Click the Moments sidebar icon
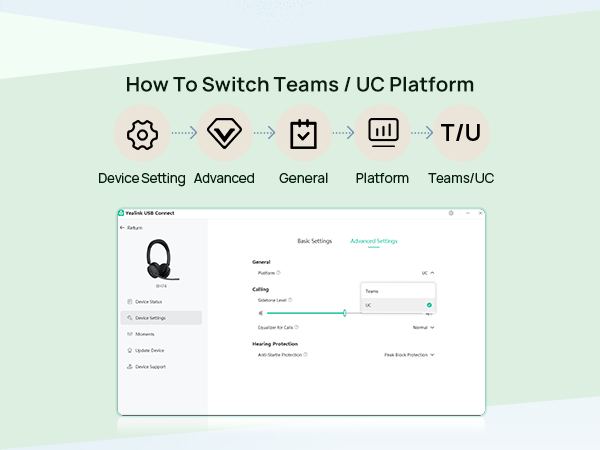 point(129,334)
